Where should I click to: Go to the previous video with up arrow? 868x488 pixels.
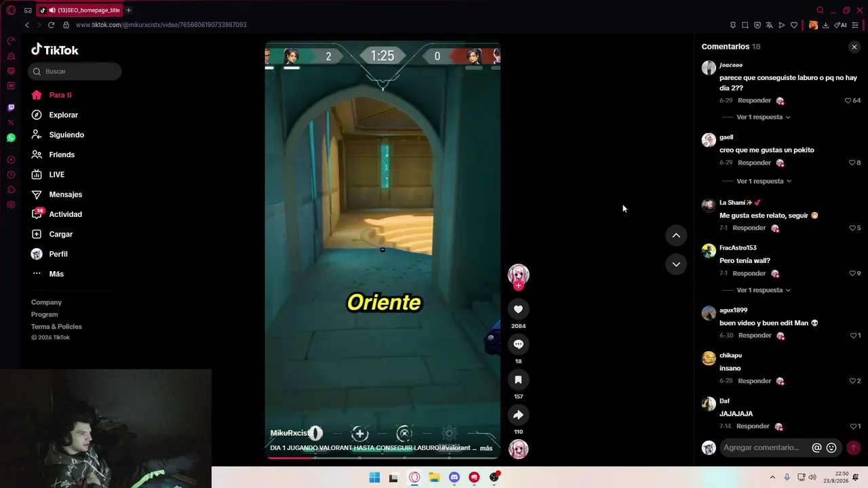[676, 235]
